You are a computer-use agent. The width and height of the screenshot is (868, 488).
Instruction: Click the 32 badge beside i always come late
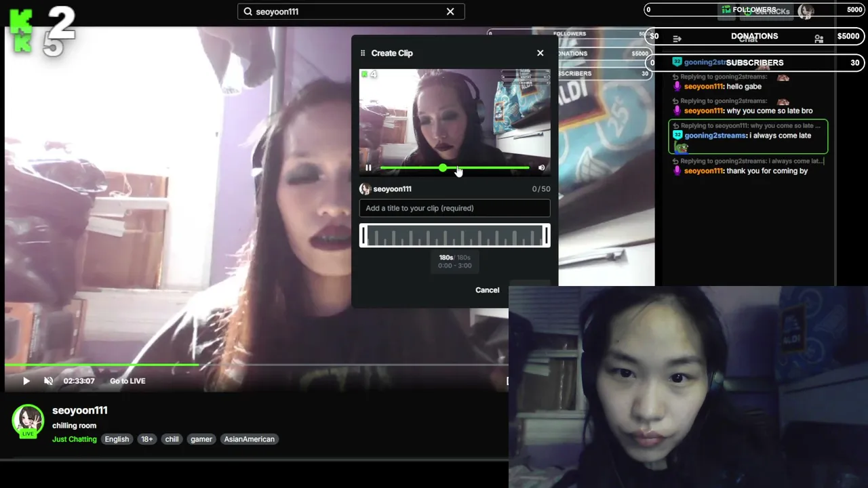(677, 136)
